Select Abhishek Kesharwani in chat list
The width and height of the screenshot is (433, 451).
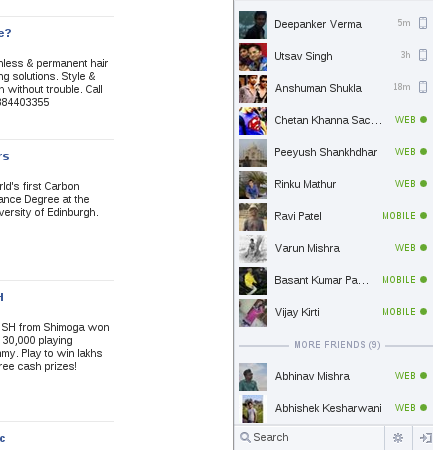point(334,409)
